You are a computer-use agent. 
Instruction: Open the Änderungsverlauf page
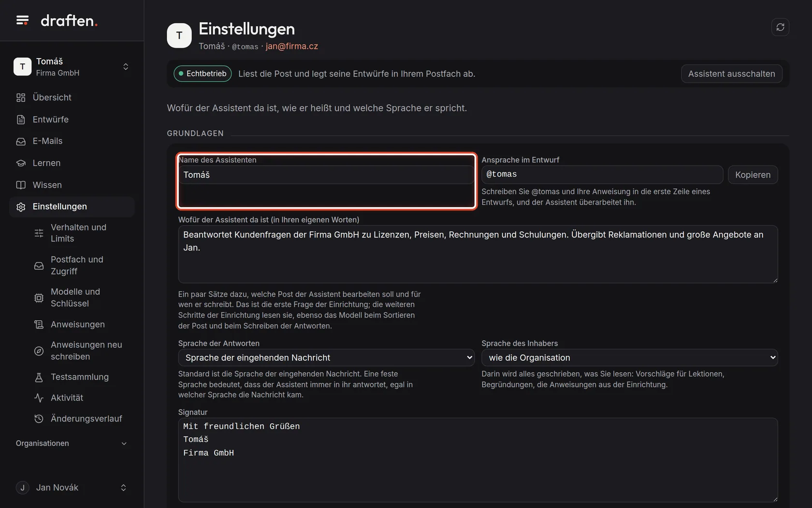tap(81, 418)
